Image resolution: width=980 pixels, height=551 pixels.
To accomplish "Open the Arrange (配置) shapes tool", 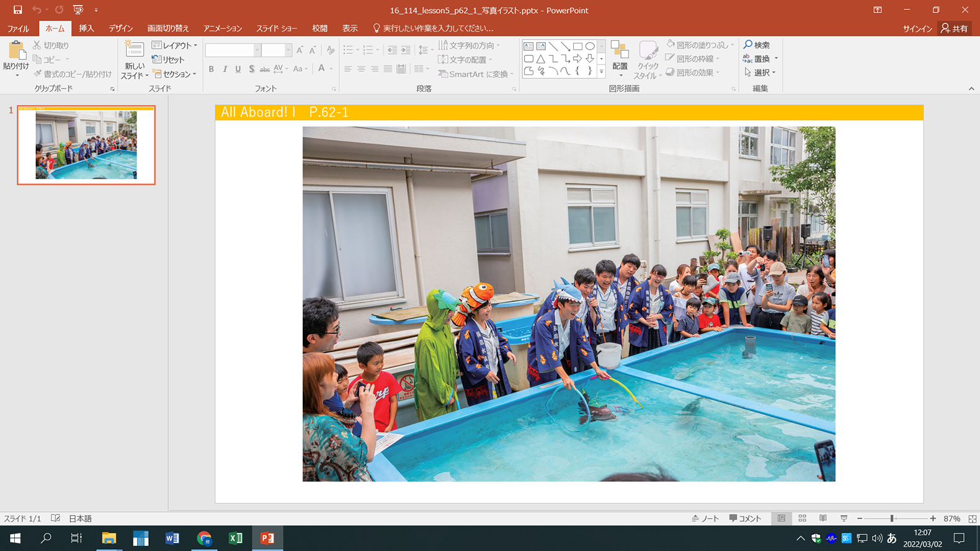I will coord(620,56).
